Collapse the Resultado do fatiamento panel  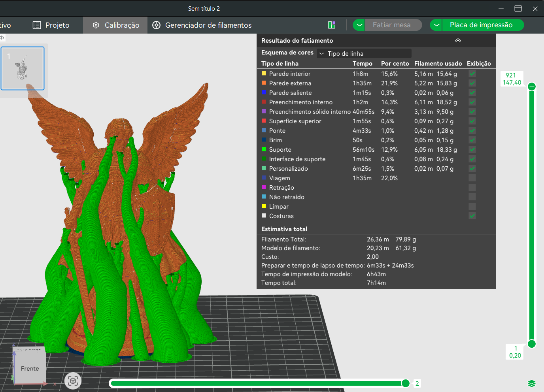[458, 40]
